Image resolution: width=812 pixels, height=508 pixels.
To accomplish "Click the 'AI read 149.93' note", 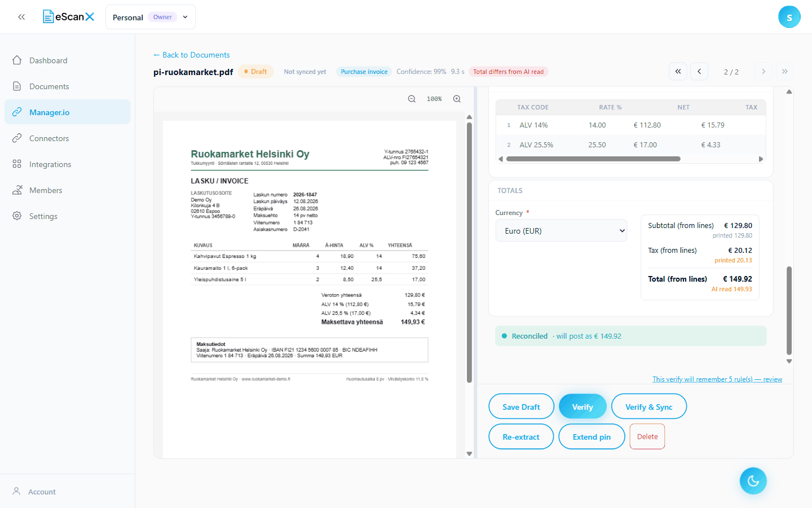I will point(731,289).
